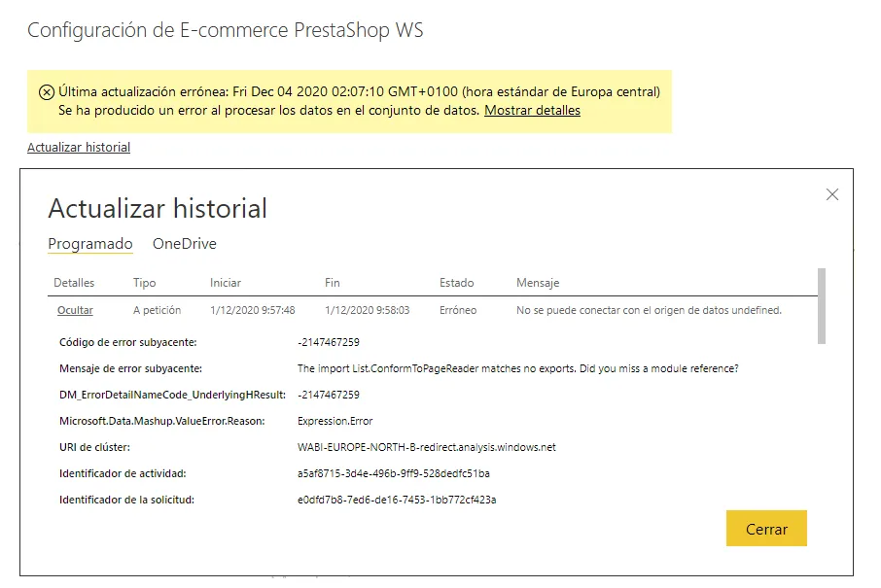
Task: Click the Estado column header
Action: tap(457, 283)
